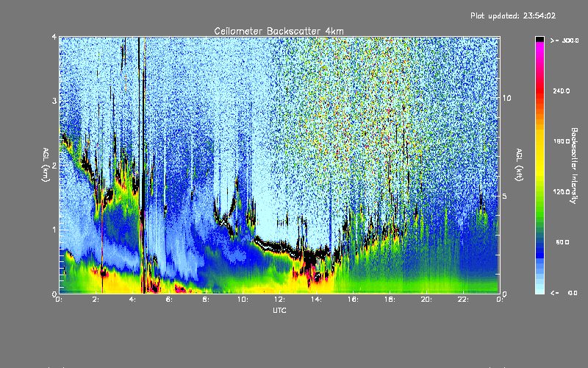
Task: Click the '<= 0.0' colorbar minimum label
Action: 564,292
